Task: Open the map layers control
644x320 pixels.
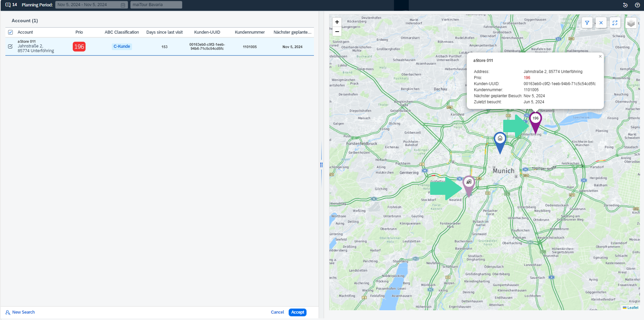Action: (x=631, y=23)
